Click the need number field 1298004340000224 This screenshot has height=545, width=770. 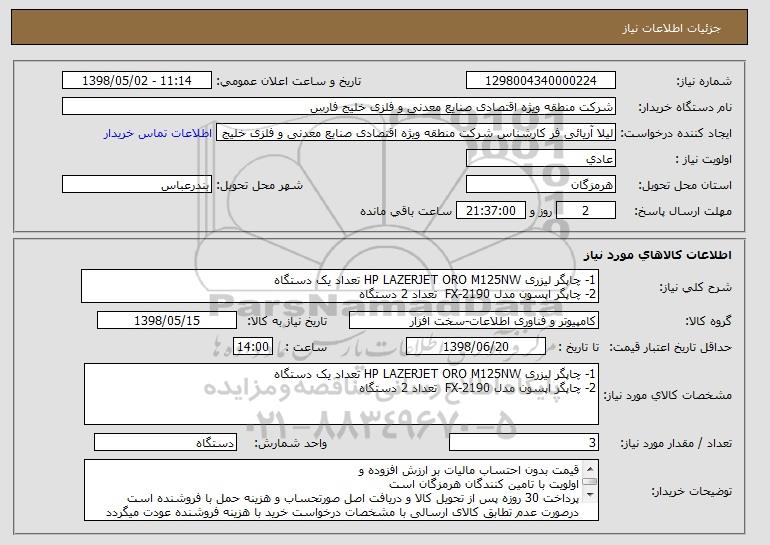[x=541, y=81]
